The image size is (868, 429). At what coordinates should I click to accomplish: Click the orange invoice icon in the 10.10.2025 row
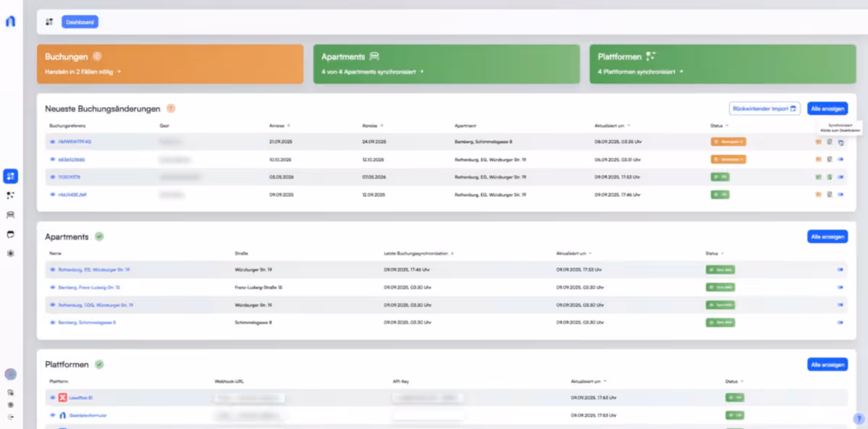tap(818, 159)
